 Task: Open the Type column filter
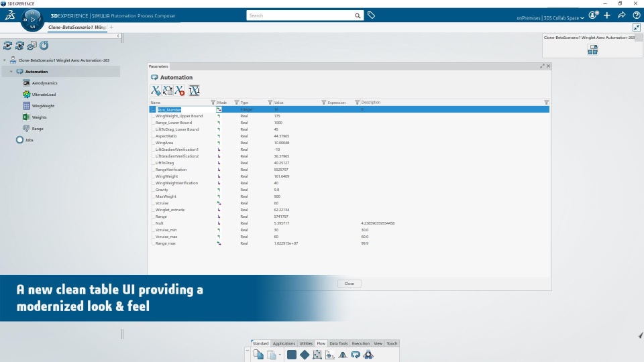click(x=270, y=102)
